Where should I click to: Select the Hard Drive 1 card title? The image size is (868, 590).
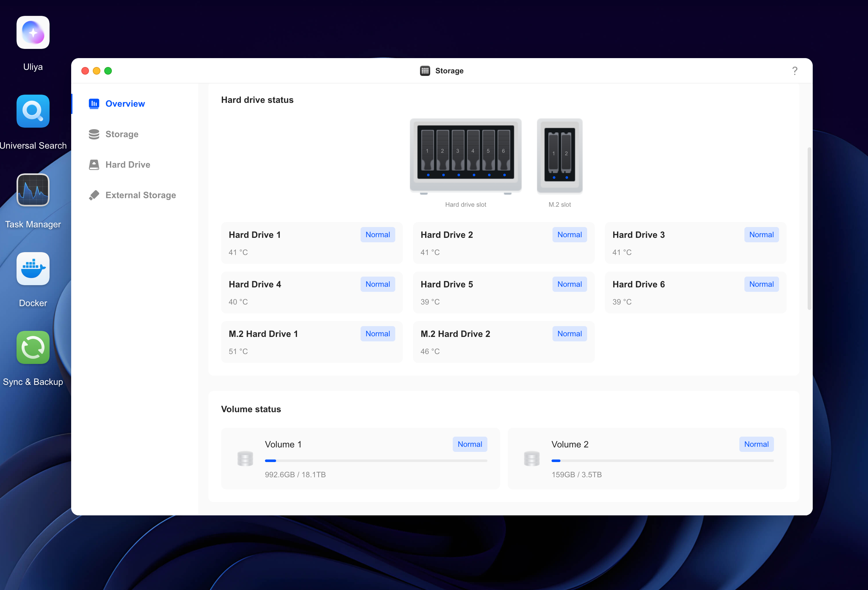click(255, 235)
